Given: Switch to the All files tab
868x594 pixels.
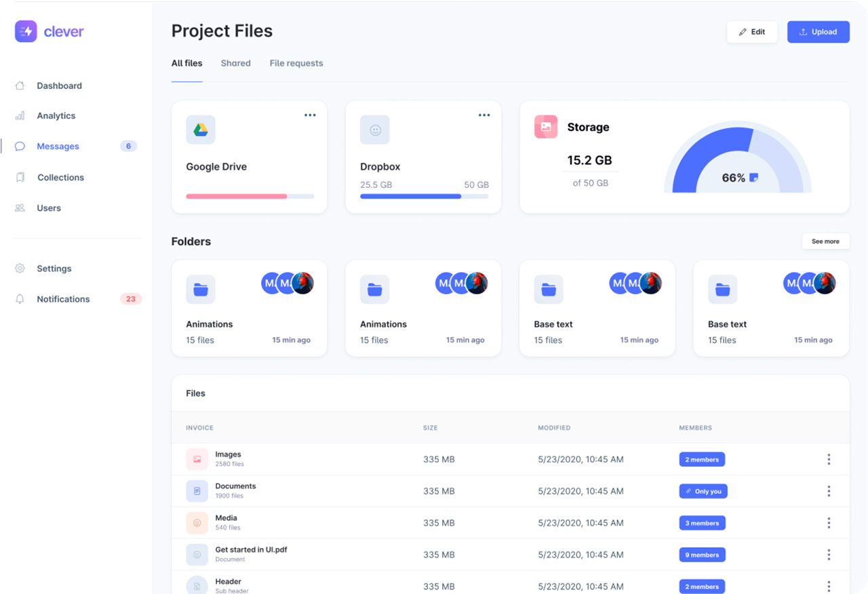Looking at the screenshot, I should (186, 63).
